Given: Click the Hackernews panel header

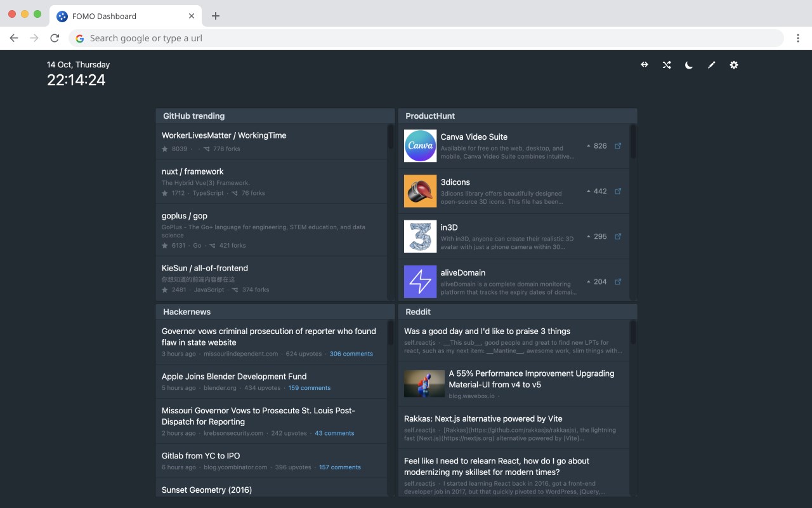Looking at the screenshot, I should click(x=275, y=312).
